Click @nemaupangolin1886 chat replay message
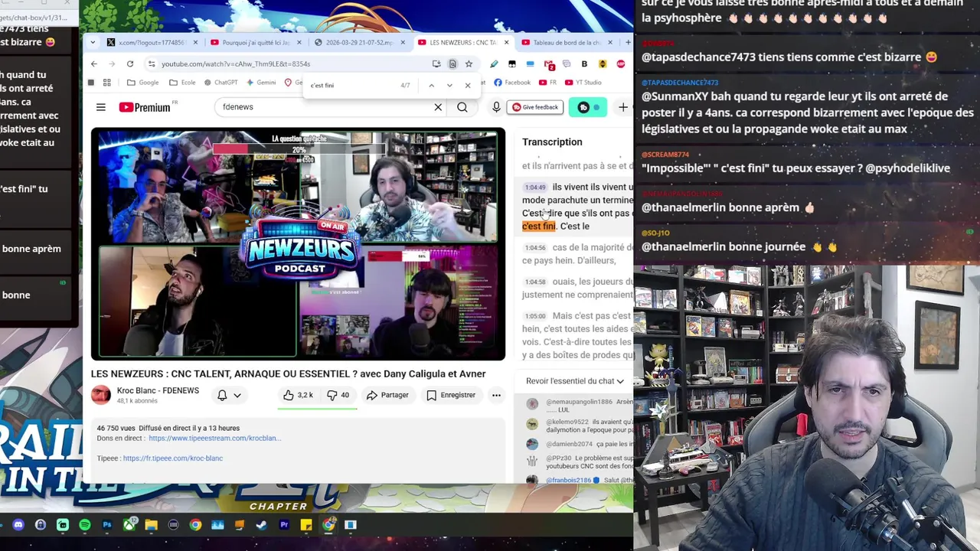The image size is (980, 551). click(579, 406)
